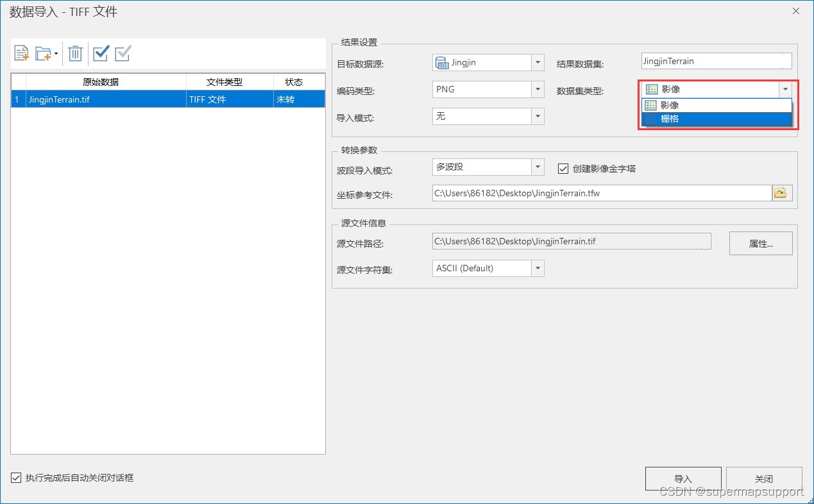Click the Select All check icon

tap(100, 53)
